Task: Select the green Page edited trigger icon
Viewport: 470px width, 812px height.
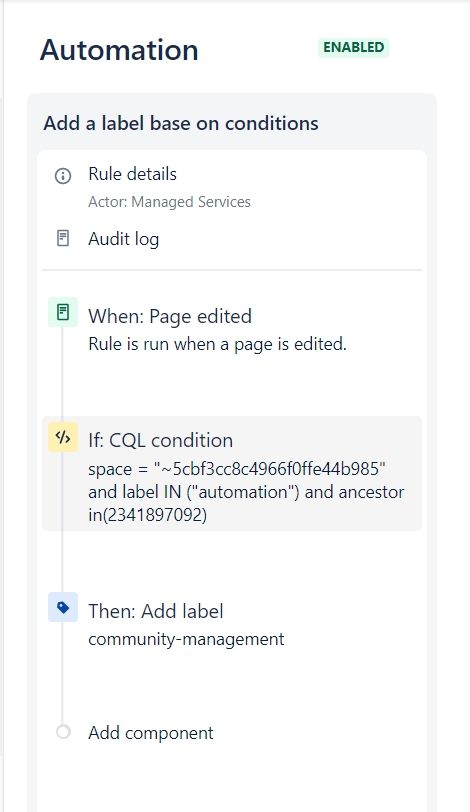Action: pos(63,312)
